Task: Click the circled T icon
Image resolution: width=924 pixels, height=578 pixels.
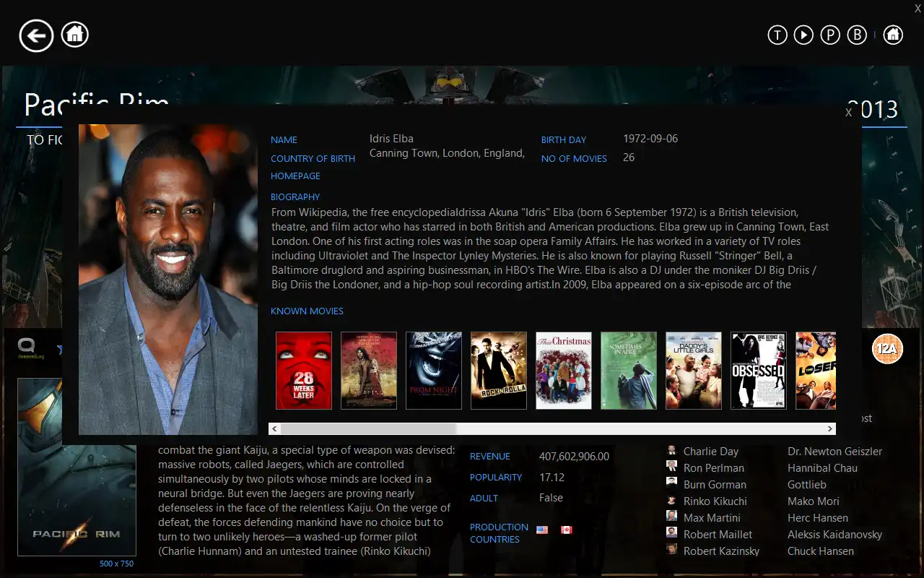Action: tap(777, 35)
